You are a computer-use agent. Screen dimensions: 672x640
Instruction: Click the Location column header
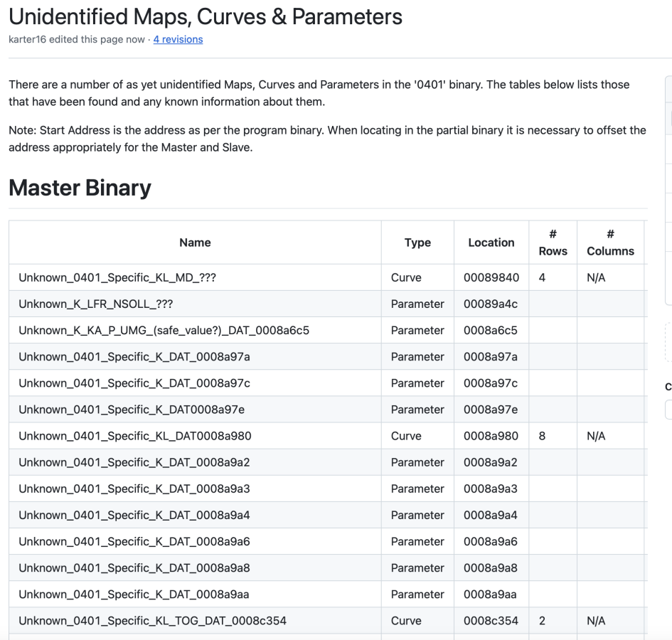point(491,242)
